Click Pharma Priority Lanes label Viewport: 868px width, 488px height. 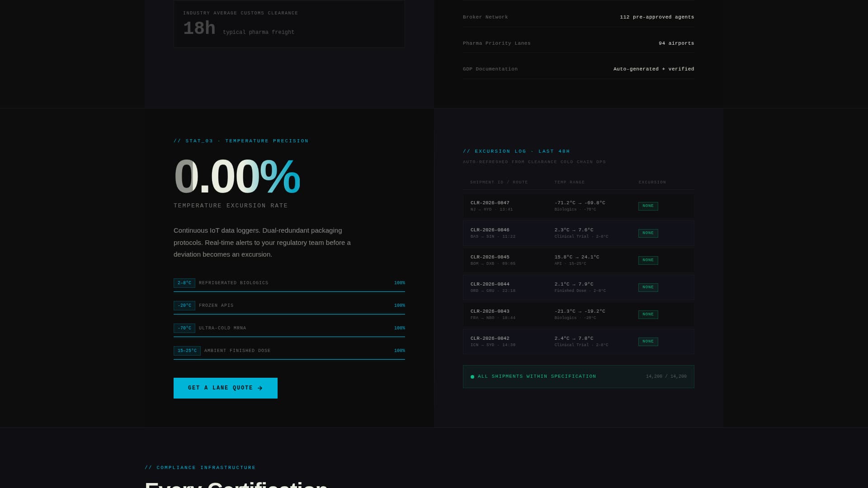pyautogui.click(x=497, y=43)
